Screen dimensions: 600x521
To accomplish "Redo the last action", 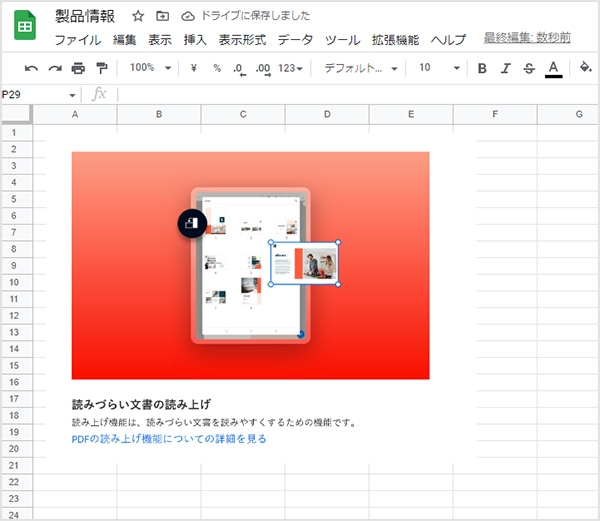I will pos(55,68).
